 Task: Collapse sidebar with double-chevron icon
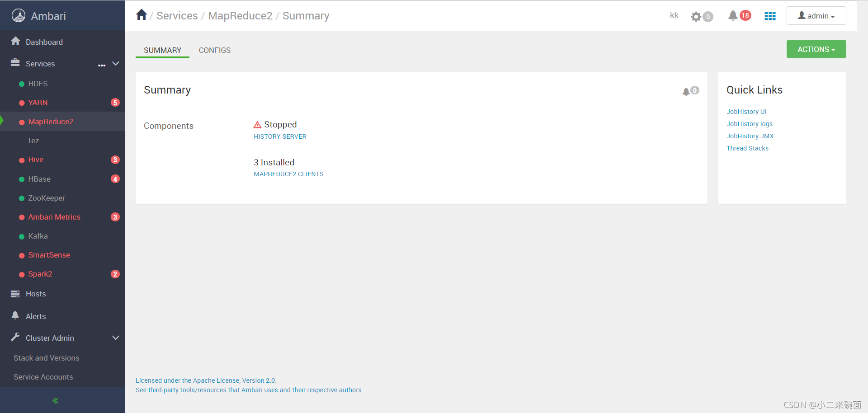[x=56, y=400]
